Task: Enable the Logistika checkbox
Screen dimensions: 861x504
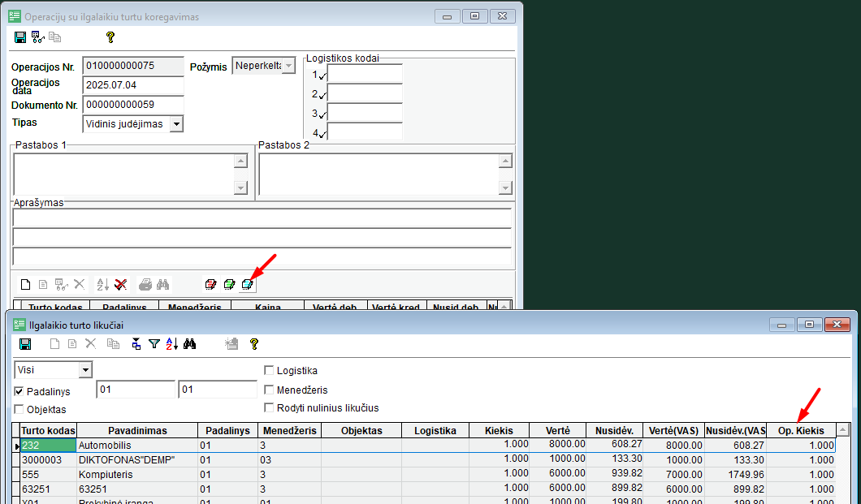Action: pyautogui.click(x=269, y=370)
